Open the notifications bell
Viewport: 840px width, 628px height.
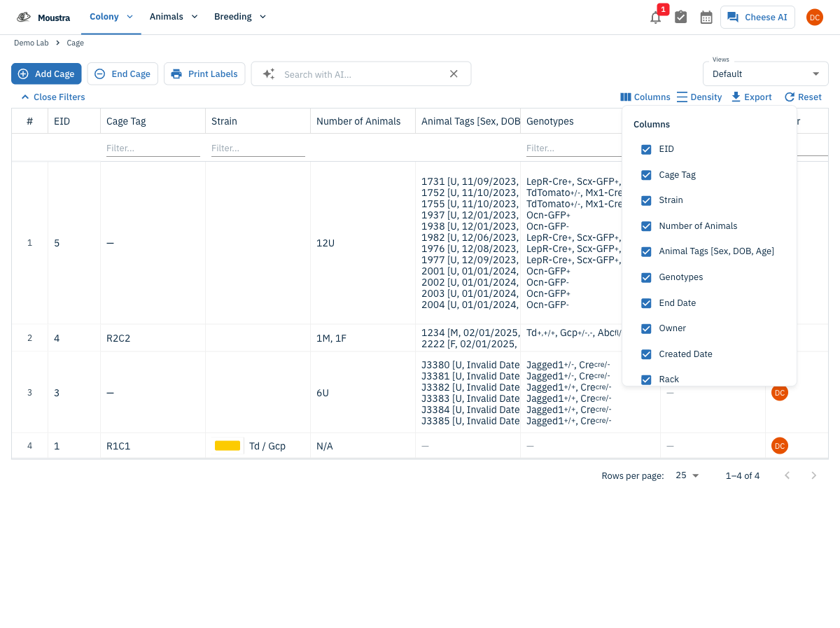(x=656, y=18)
